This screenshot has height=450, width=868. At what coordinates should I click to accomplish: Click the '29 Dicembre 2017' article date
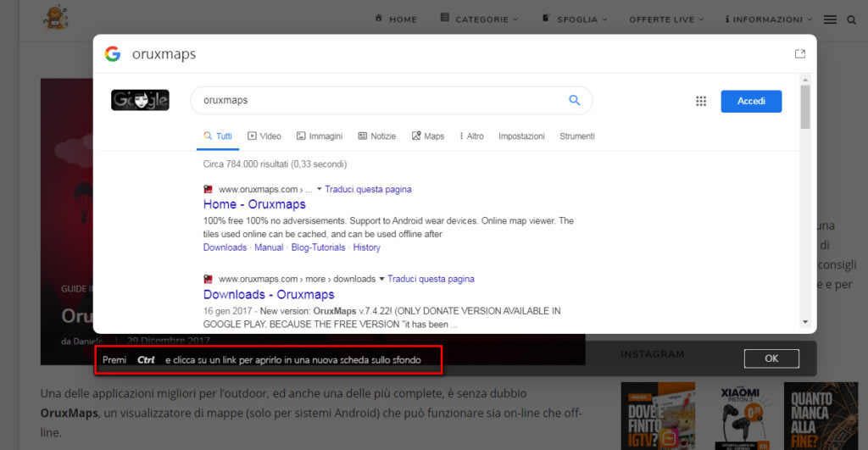pyautogui.click(x=169, y=341)
